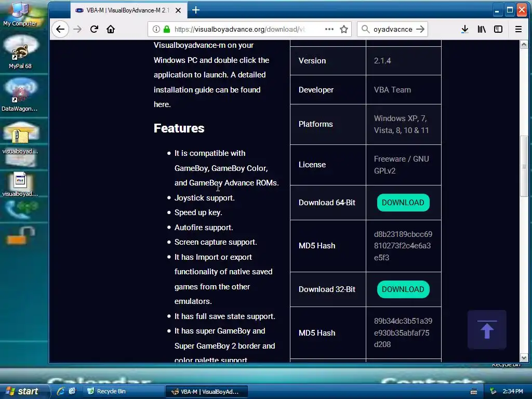Click the Speed up key bullet
The height and width of the screenshot is (399, 532).
tap(198, 212)
